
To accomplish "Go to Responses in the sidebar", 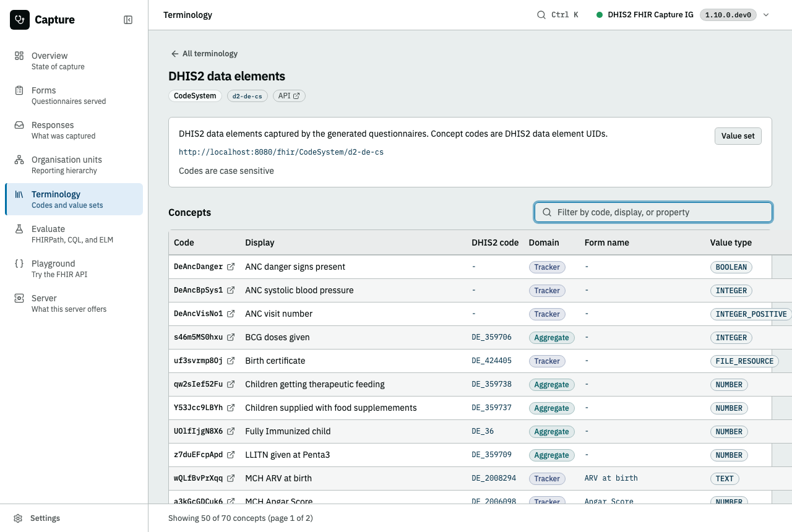I will click(x=74, y=130).
